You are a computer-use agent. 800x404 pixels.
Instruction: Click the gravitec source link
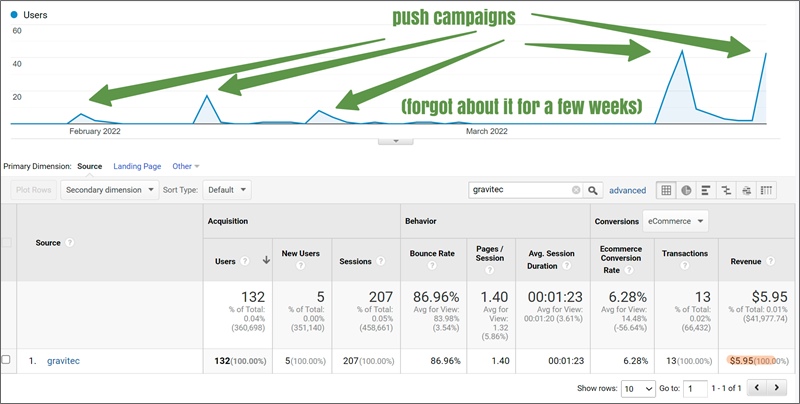tap(65, 359)
